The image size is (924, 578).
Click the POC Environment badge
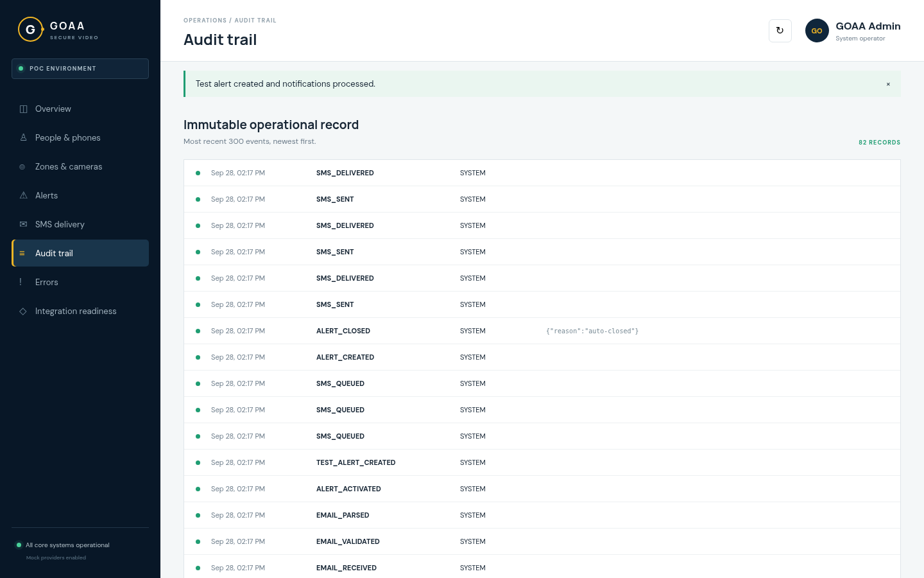pyautogui.click(x=80, y=69)
